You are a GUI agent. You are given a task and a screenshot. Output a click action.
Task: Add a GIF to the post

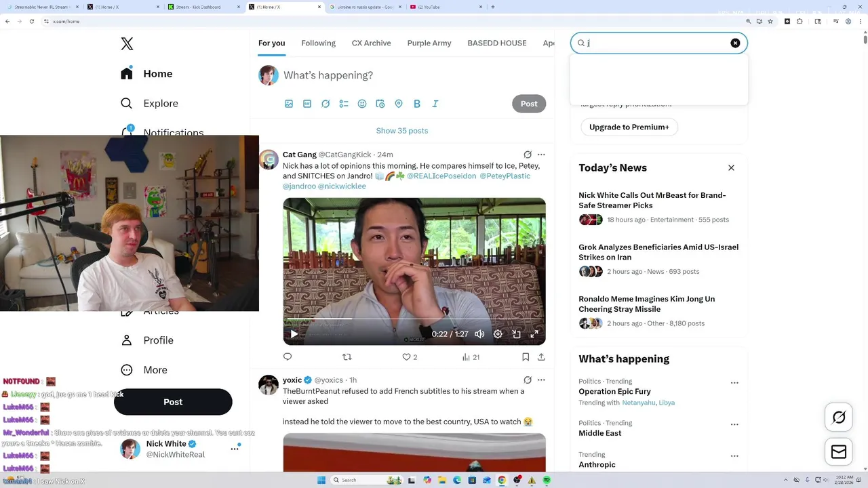307,104
